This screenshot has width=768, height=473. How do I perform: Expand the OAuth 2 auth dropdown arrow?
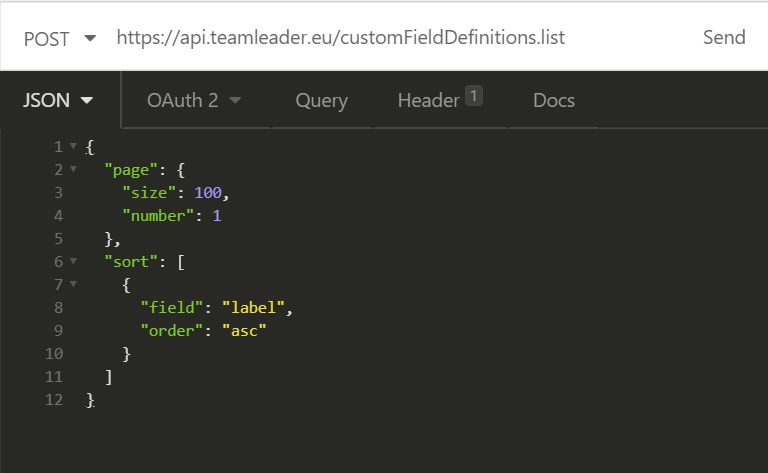coord(235,100)
